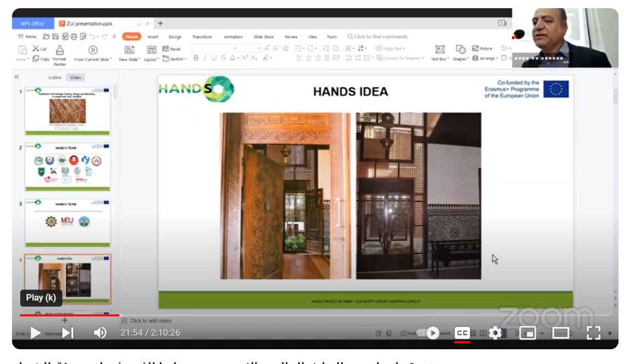The width and height of the screenshot is (624, 364).
Task: Select slide 3 thumbnail with MEU logo
Action: coord(67,223)
